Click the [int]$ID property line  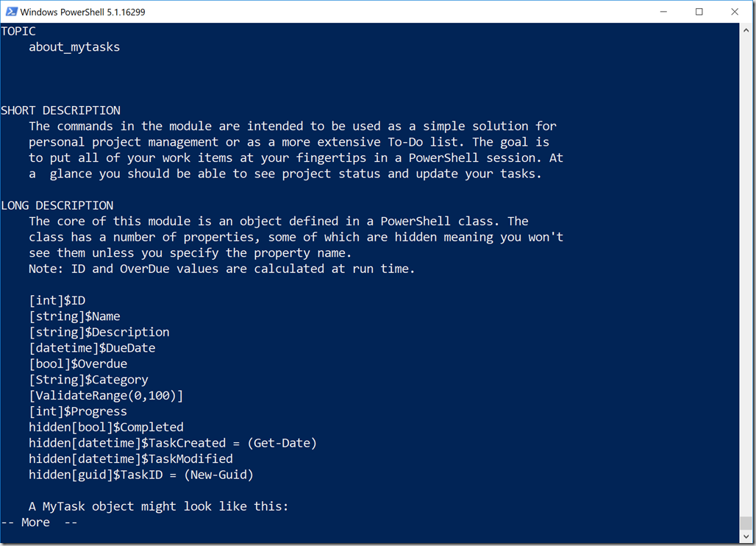[57, 300]
